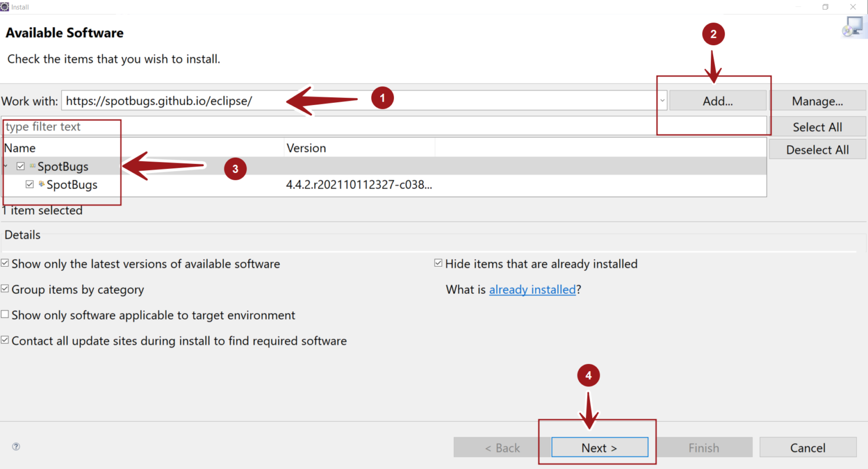Open the Work with dropdown list

click(x=662, y=99)
